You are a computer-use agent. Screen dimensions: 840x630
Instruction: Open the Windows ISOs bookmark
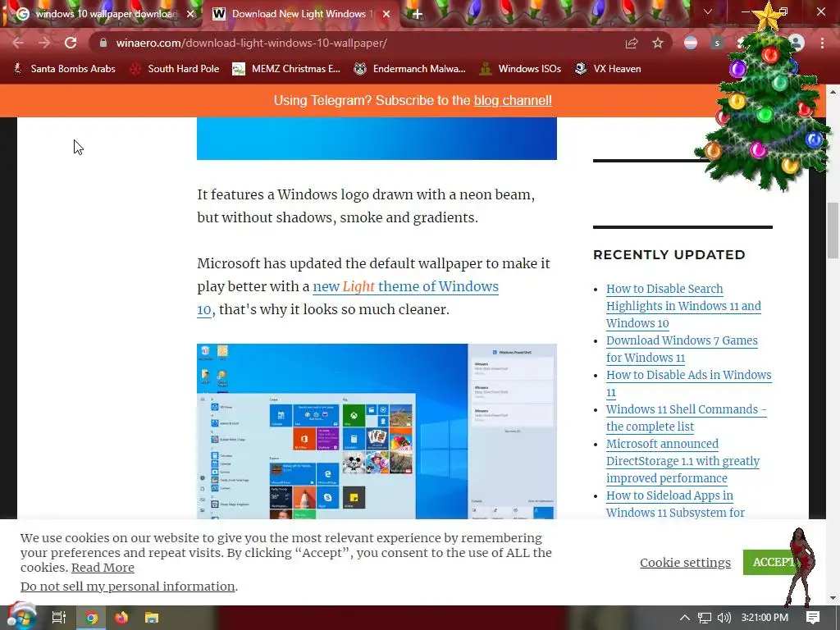point(520,69)
